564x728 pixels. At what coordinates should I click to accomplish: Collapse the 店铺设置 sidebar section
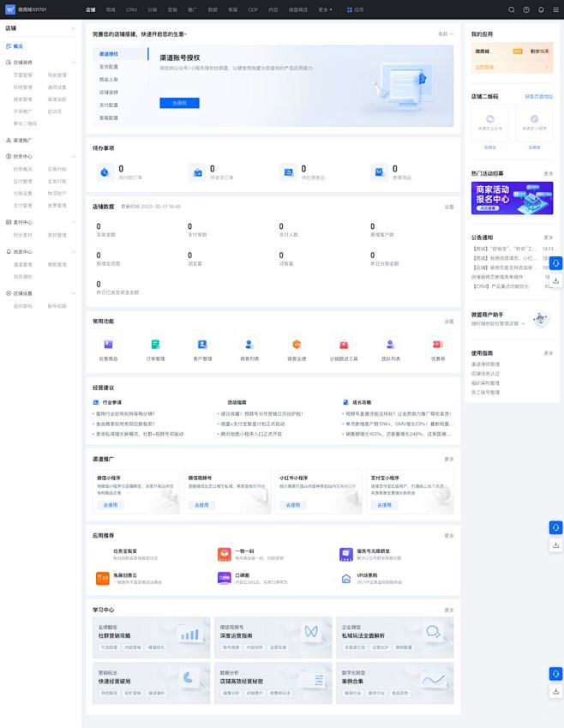[x=74, y=293]
